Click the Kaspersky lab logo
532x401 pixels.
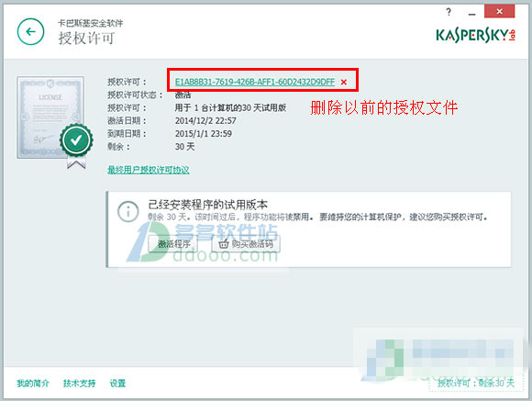[476, 35]
